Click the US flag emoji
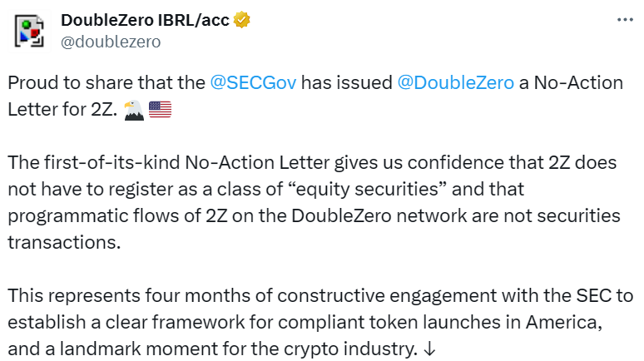 [x=159, y=107]
